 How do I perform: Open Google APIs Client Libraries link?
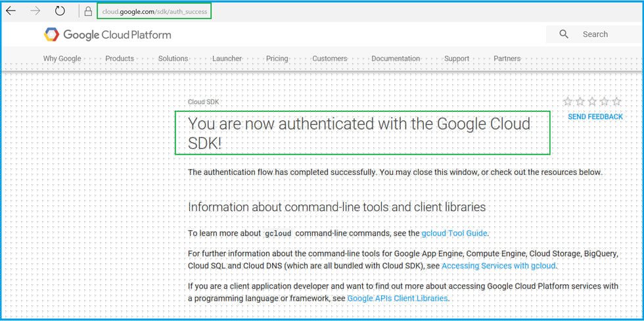397,299
